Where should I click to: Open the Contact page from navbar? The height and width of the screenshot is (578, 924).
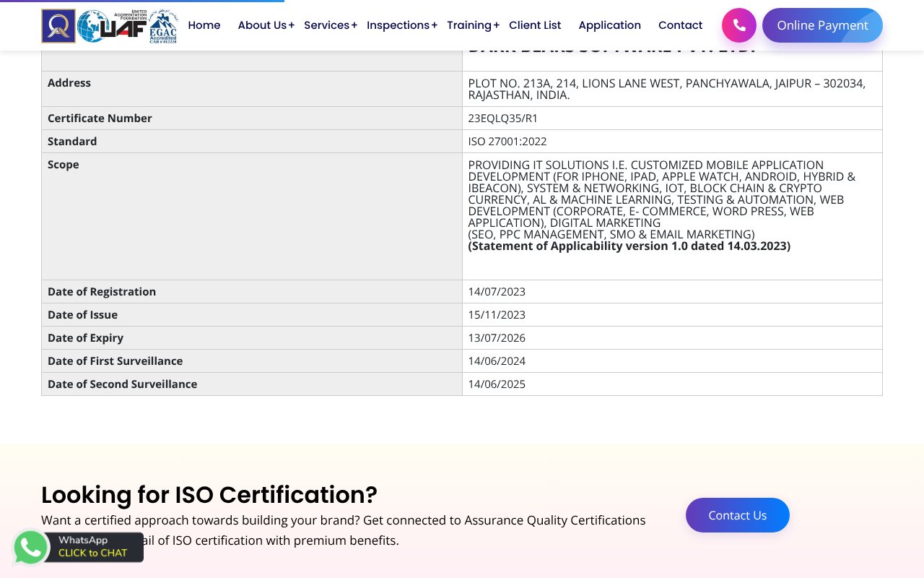point(680,25)
